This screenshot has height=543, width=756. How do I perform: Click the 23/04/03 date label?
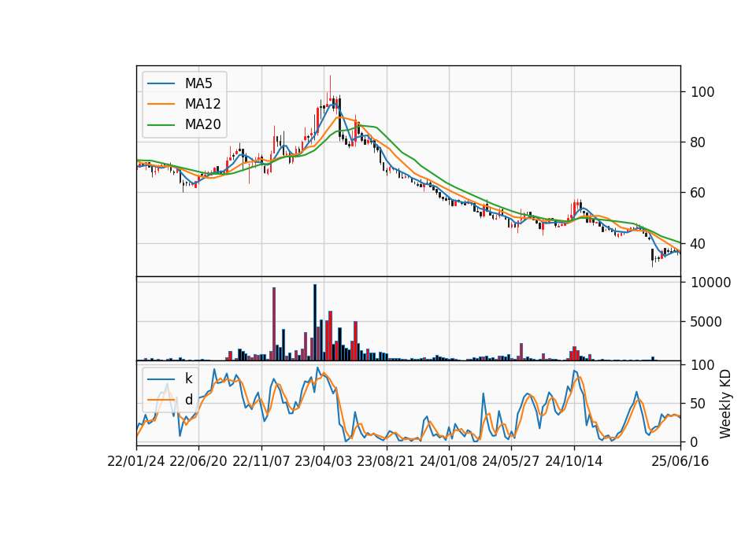(x=324, y=462)
